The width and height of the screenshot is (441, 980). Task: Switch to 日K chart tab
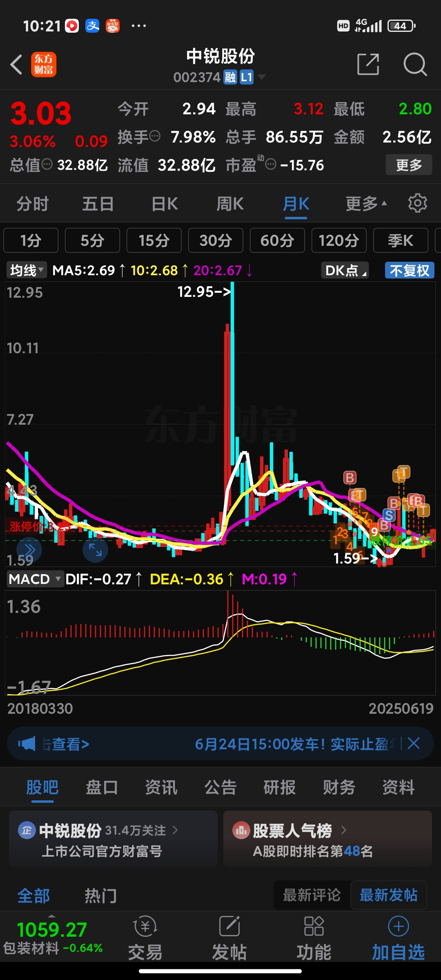coord(165,203)
